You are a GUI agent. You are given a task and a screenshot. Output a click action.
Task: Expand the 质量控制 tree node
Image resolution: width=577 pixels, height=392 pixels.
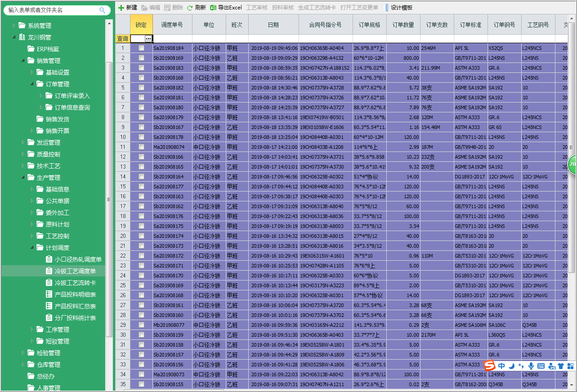pyautogui.click(x=23, y=154)
